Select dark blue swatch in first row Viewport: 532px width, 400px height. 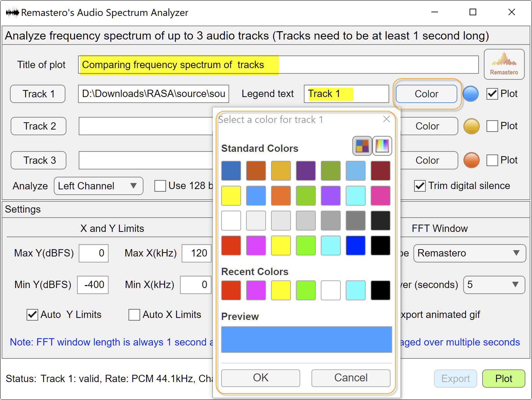(x=231, y=171)
